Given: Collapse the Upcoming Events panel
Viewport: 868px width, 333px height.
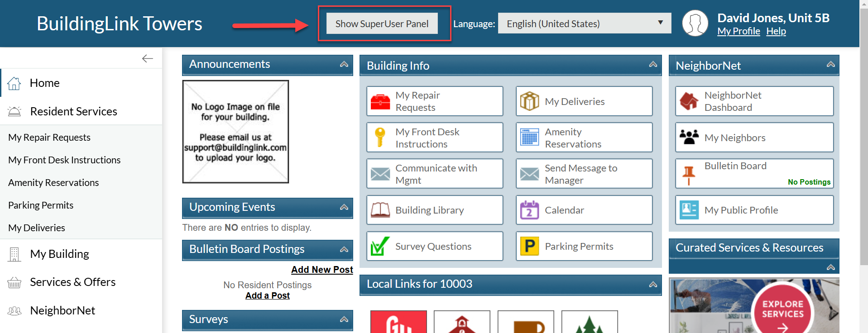Looking at the screenshot, I should tap(344, 207).
